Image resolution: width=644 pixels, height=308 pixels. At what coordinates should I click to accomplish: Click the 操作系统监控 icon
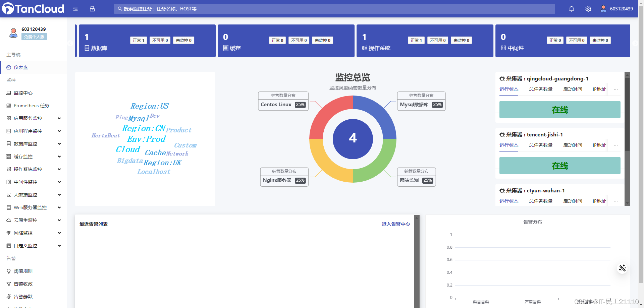pos(9,169)
